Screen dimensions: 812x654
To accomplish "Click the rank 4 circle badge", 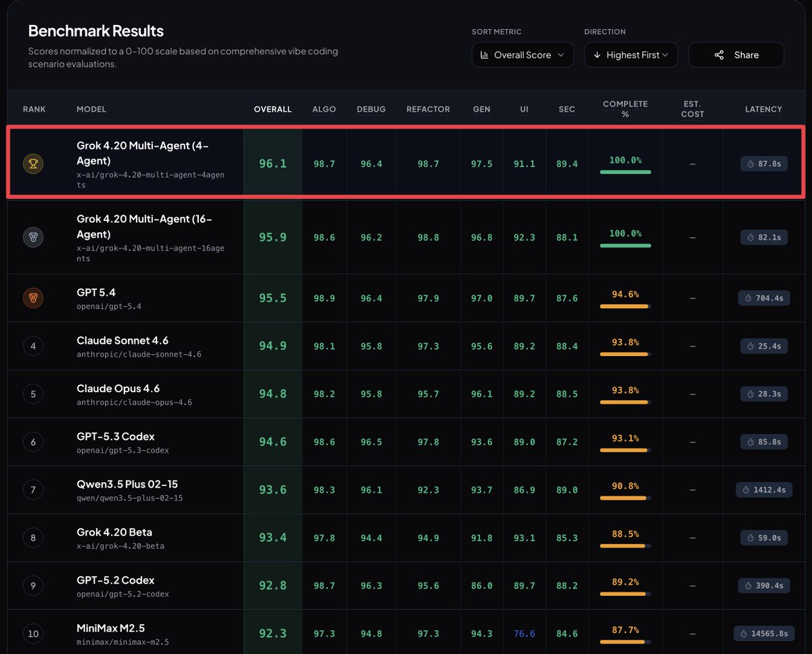I will coord(33,346).
